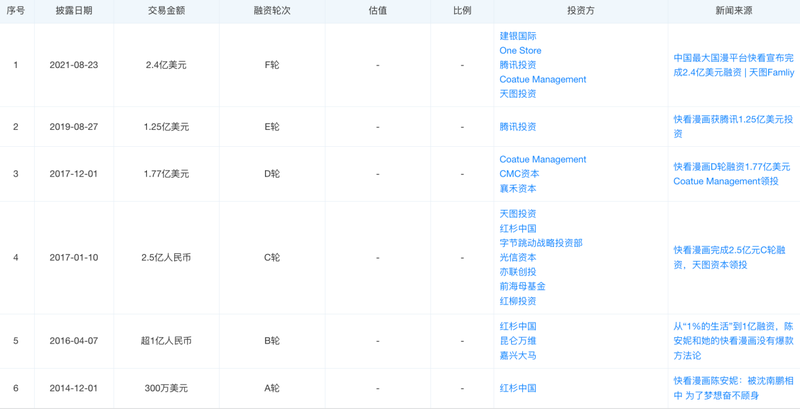The image size is (800, 409).
Task: Click the 交易金额 column header
Action: coord(166,11)
